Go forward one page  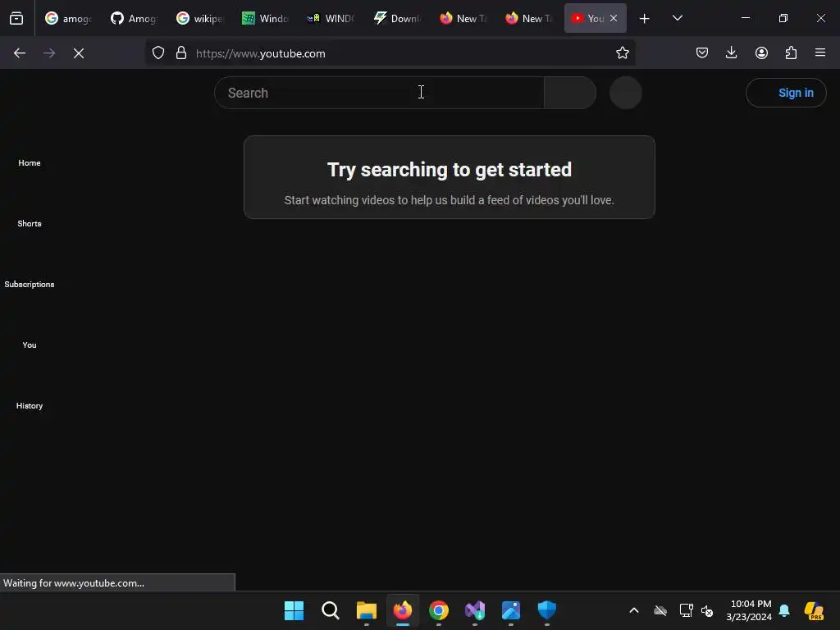(49, 53)
